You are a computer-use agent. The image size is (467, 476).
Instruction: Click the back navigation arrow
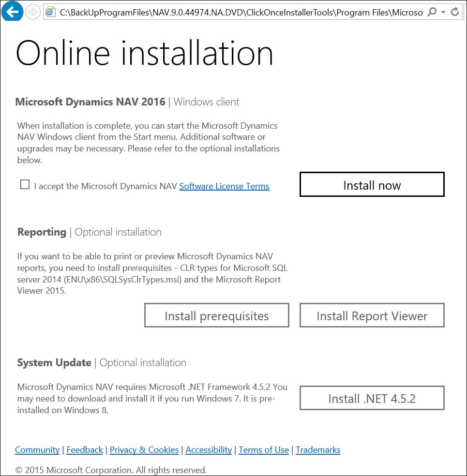(12, 12)
